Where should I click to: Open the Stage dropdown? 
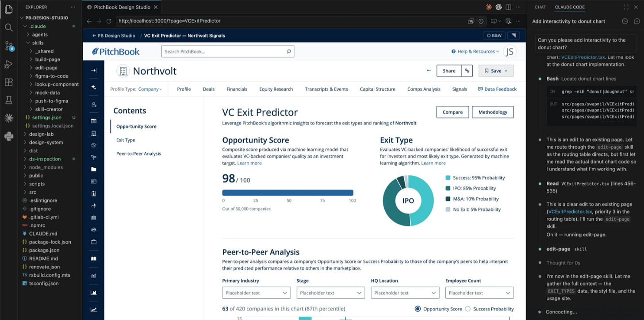(330, 293)
